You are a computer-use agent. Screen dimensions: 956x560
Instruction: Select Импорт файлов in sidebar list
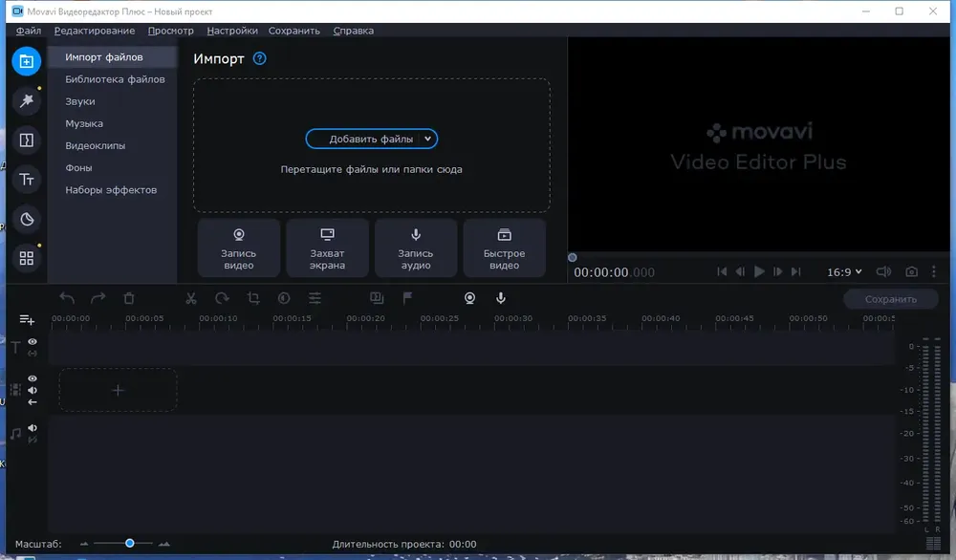tap(112, 57)
